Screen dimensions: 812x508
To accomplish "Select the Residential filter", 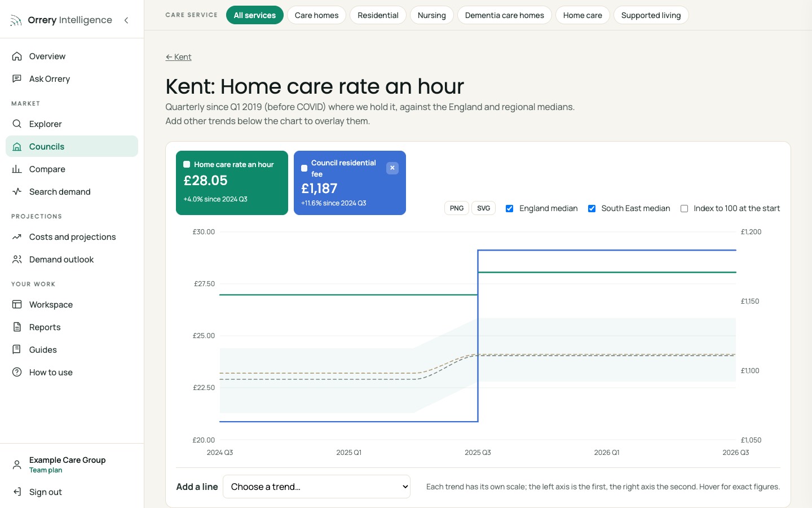I will pyautogui.click(x=378, y=15).
